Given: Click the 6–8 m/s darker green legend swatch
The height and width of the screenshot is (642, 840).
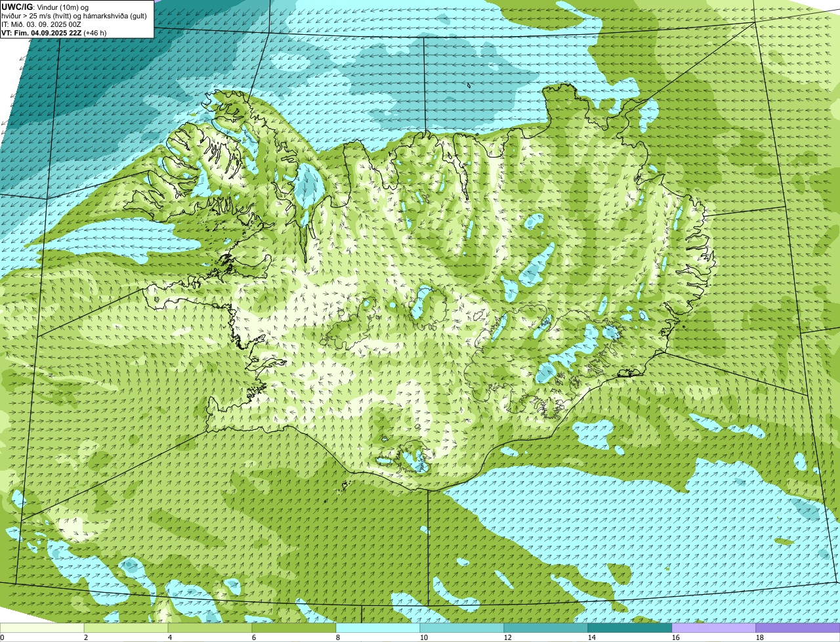Looking at the screenshot, I should [294, 628].
